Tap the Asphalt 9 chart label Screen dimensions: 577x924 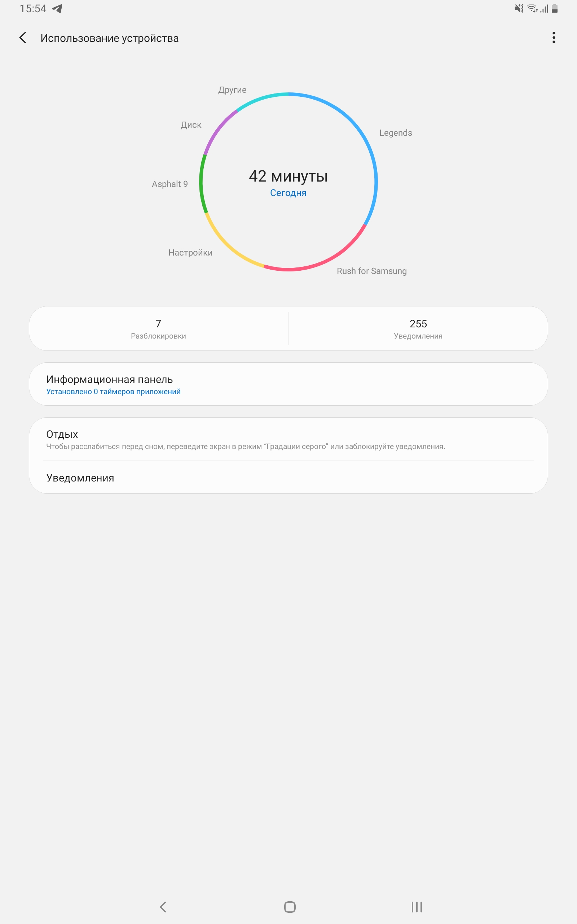point(170,184)
